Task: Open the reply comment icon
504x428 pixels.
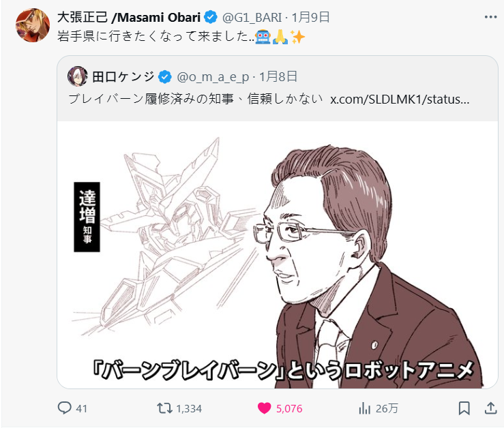Action: (x=64, y=408)
